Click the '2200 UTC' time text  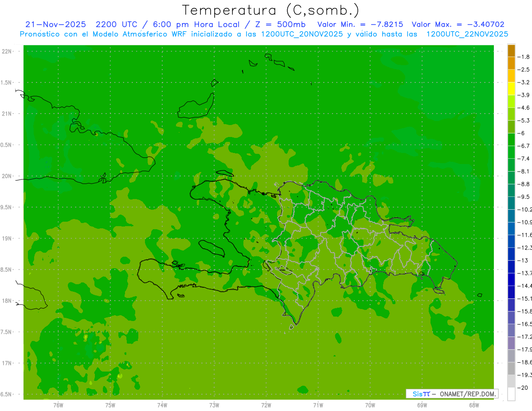pyautogui.click(x=116, y=24)
